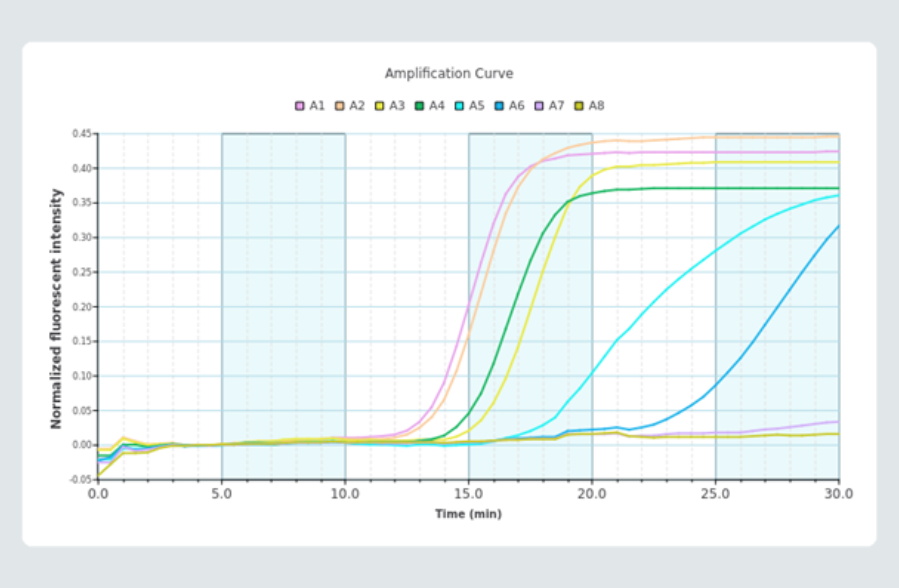Click the 15.0 tick on the time axis
This screenshot has width=899, height=588.
tap(468, 494)
